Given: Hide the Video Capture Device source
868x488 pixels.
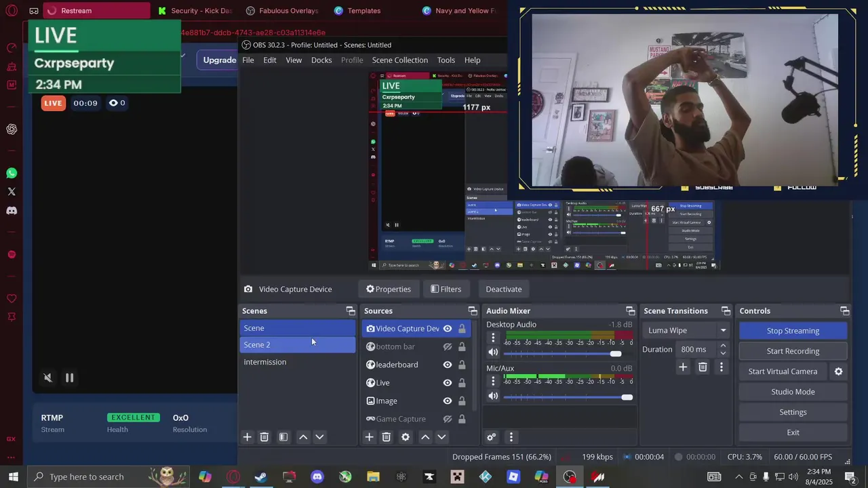Looking at the screenshot, I should pos(448,329).
